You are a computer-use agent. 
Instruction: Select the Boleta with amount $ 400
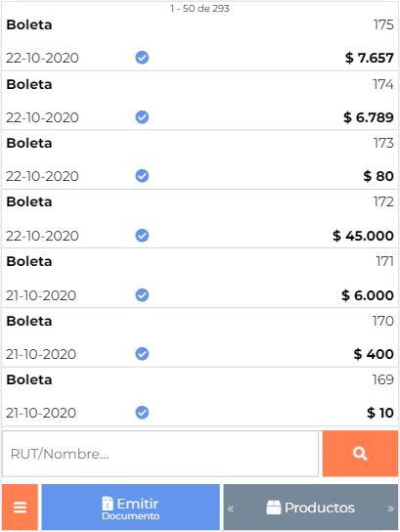pos(200,337)
